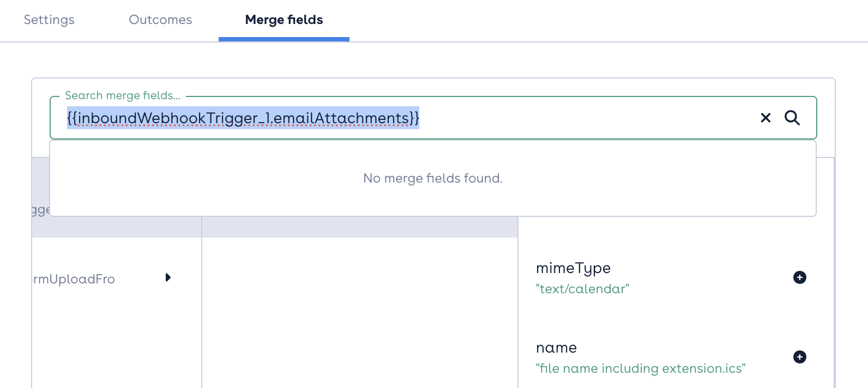Expand the rmUploadFro arrow

pyautogui.click(x=168, y=277)
